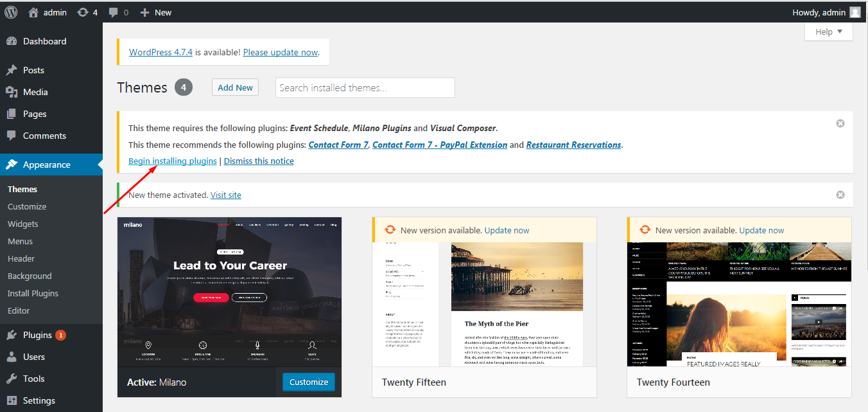
Task: Select the Widgets submenu item
Action: click(23, 224)
